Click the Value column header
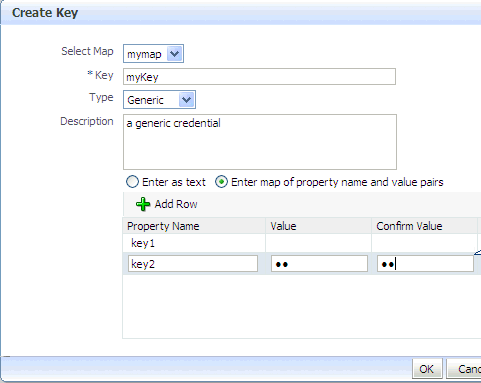The height and width of the screenshot is (383, 481). point(283,226)
